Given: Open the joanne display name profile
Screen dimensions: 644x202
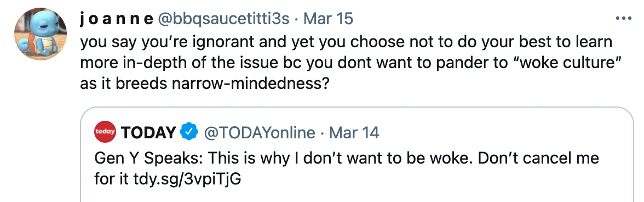Looking at the screenshot, I should (x=116, y=19).
